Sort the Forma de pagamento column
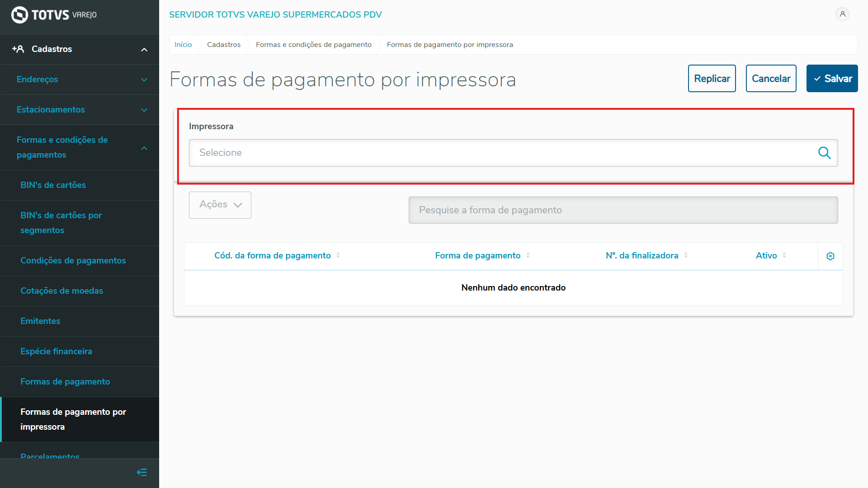The image size is (868, 488). point(528,255)
